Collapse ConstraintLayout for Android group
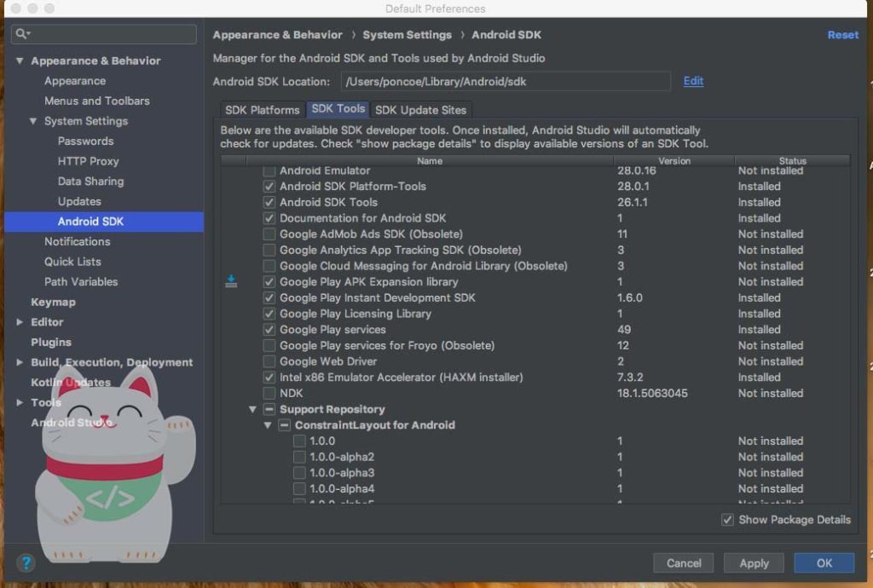 (x=268, y=425)
